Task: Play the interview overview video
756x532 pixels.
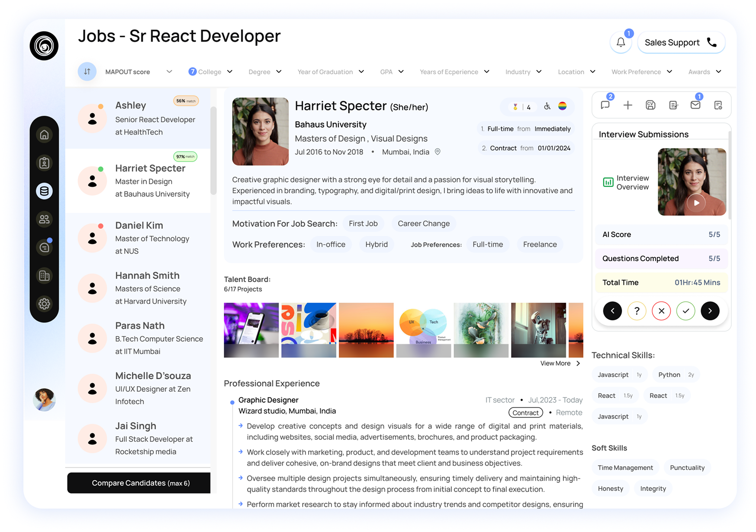Action: click(x=696, y=203)
